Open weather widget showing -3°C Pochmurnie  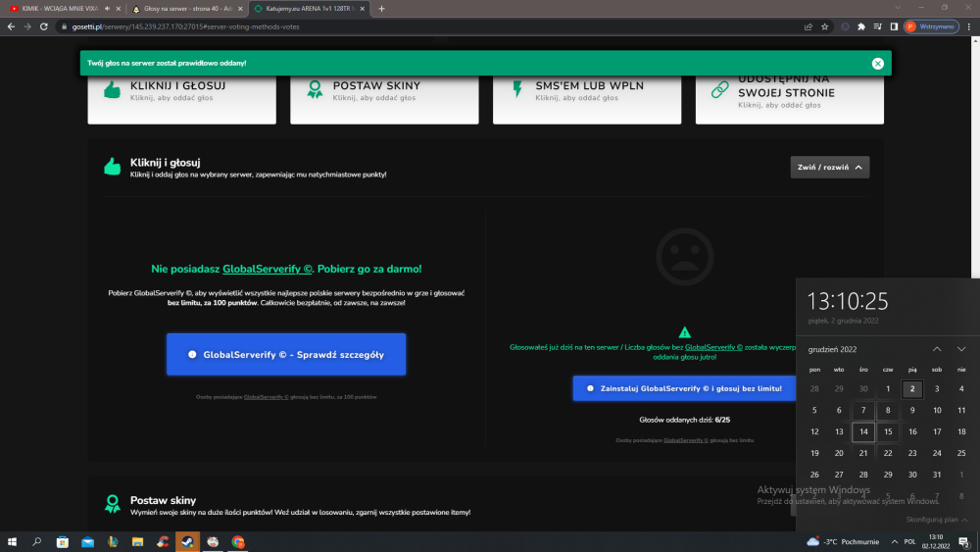click(843, 542)
